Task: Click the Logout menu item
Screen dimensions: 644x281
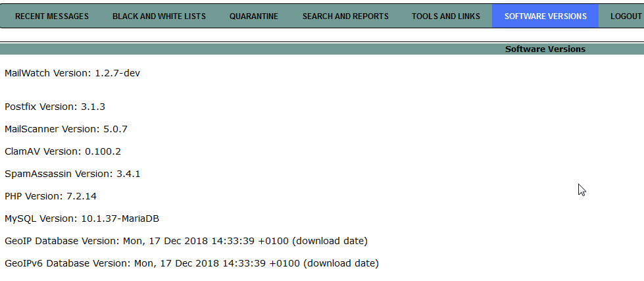Action: [x=626, y=16]
